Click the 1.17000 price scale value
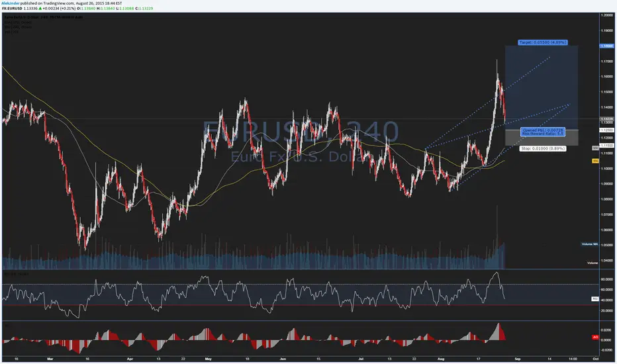This screenshot has width=617, height=364. click(x=607, y=61)
